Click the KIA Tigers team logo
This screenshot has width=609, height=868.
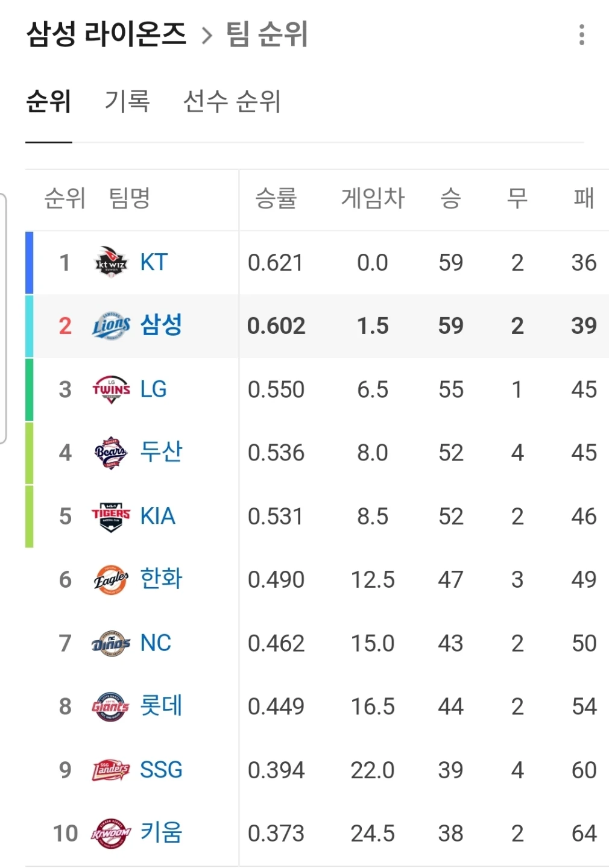(112, 517)
